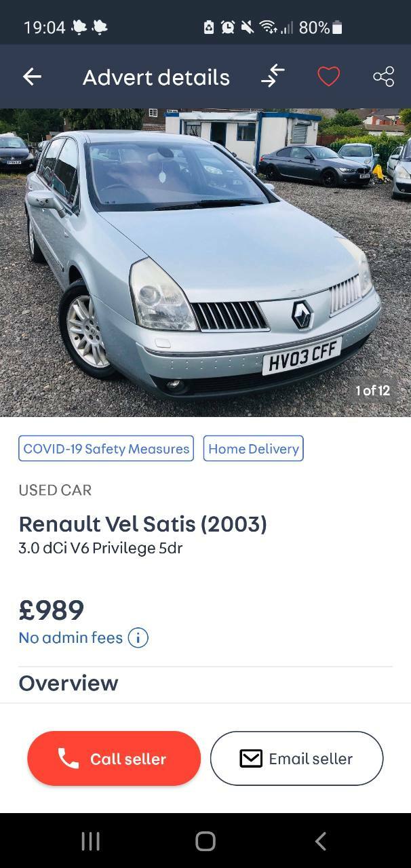Viewport: 411px width, 868px height.
Task: Tap the phone icon on Call seller
Action: [68, 758]
